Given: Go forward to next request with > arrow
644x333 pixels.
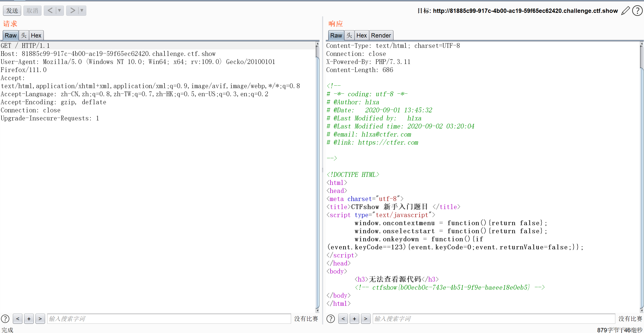Looking at the screenshot, I should (72, 11).
